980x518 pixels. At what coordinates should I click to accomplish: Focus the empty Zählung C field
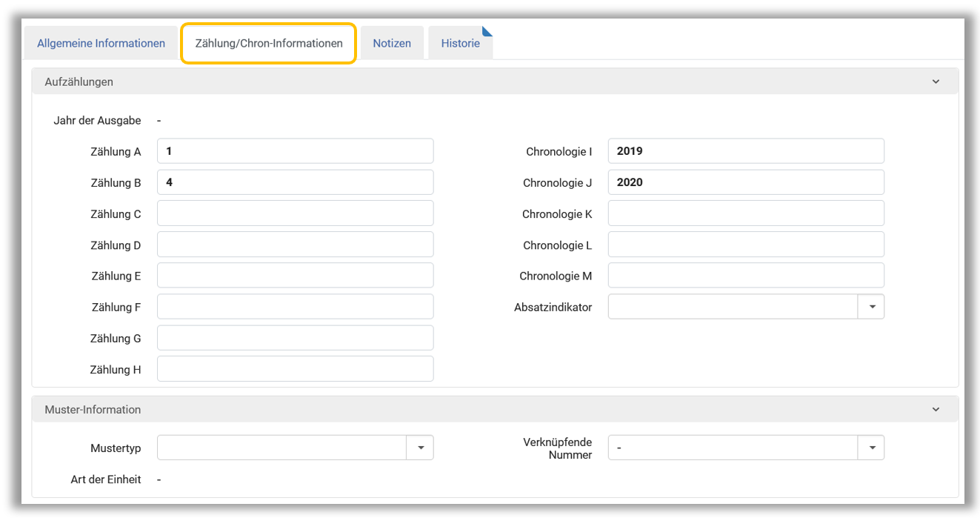[295, 213]
